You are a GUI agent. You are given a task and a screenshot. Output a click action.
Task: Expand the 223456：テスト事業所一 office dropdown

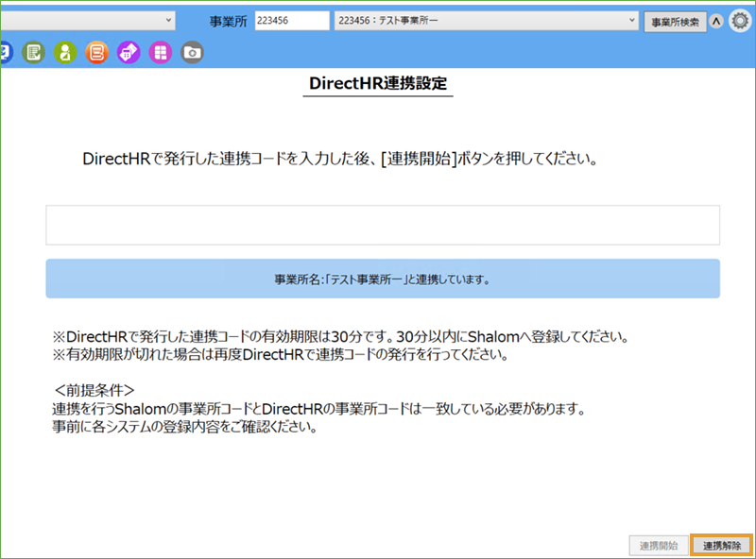(x=487, y=21)
